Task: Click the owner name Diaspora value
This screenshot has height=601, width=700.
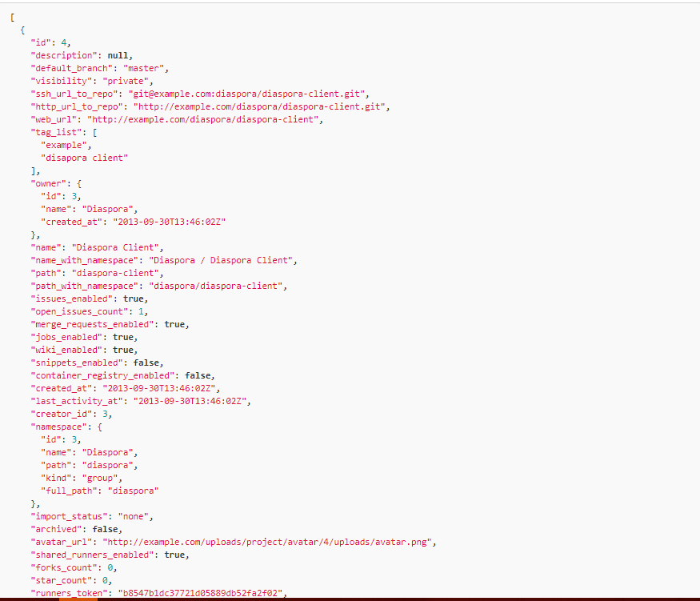Action: [x=110, y=209]
